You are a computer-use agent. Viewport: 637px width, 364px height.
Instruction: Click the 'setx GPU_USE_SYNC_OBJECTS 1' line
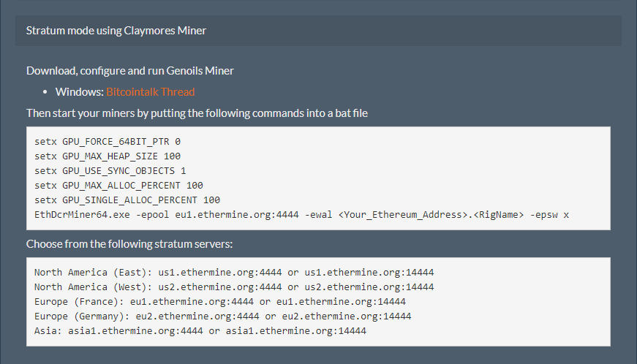(x=110, y=171)
